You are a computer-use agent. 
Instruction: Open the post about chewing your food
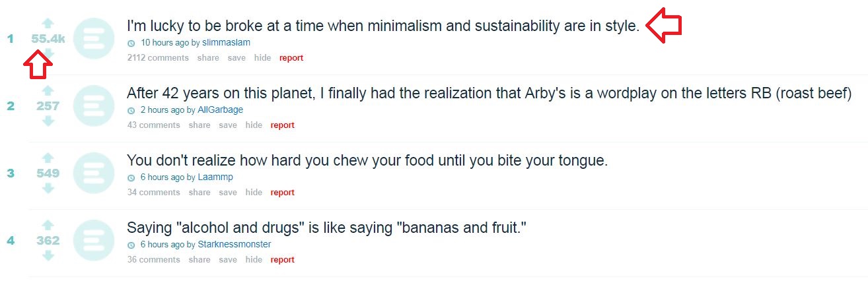point(367,160)
